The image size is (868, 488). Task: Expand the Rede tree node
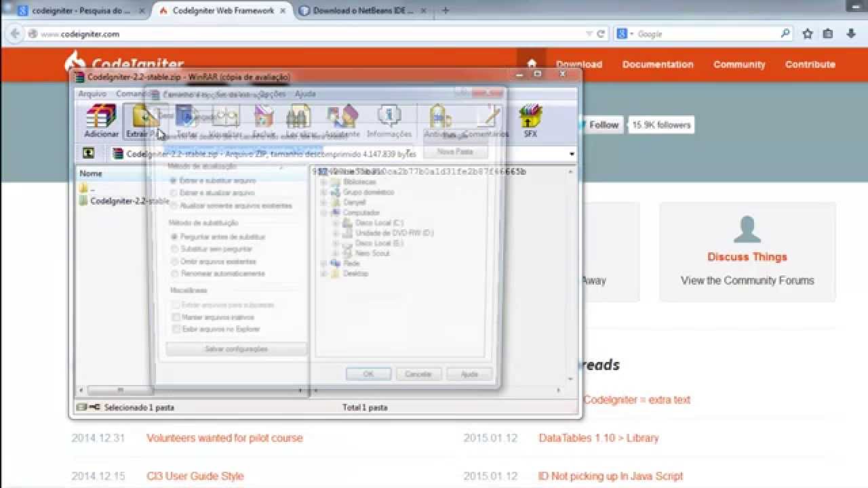[x=323, y=264]
